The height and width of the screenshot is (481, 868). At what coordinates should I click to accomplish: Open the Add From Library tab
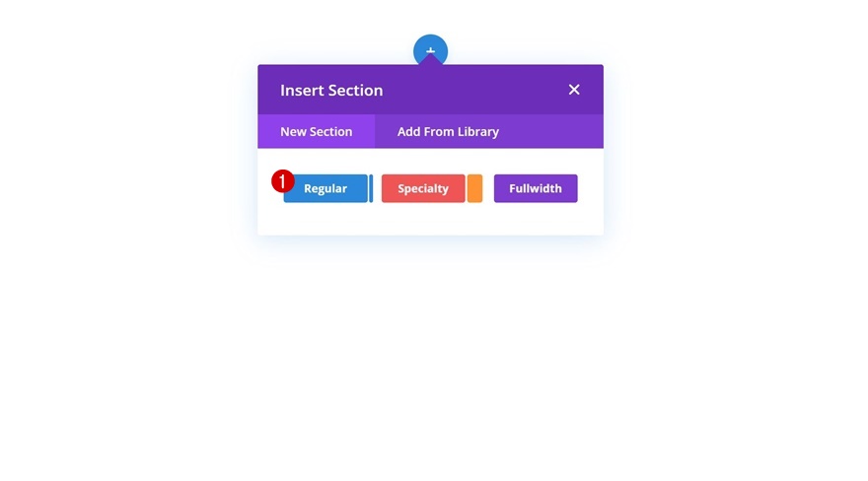pyautogui.click(x=448, y=131)
